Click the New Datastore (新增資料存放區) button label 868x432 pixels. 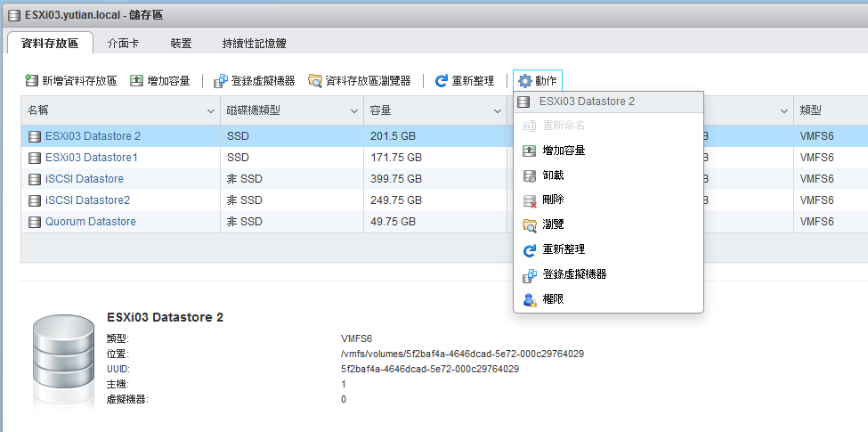point(80,81)
